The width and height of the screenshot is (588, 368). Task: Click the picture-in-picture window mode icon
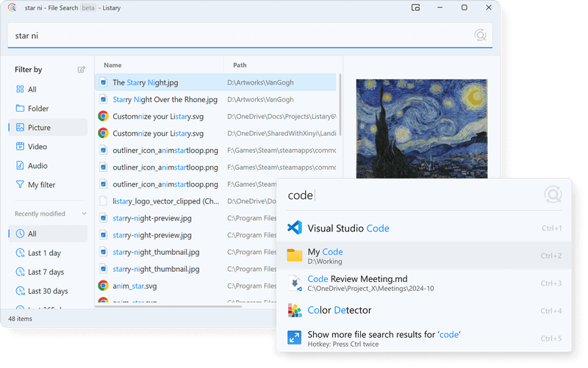pos(415,7)
